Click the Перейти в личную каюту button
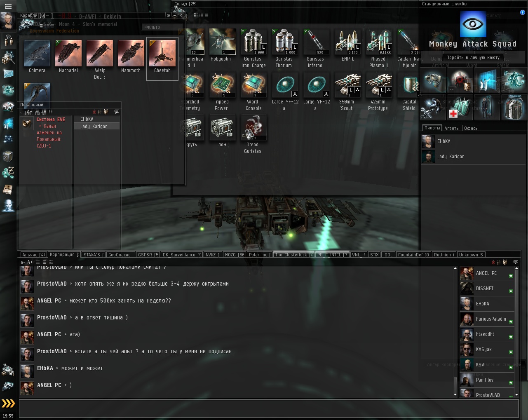528x420 pixels. coord(473,57)
